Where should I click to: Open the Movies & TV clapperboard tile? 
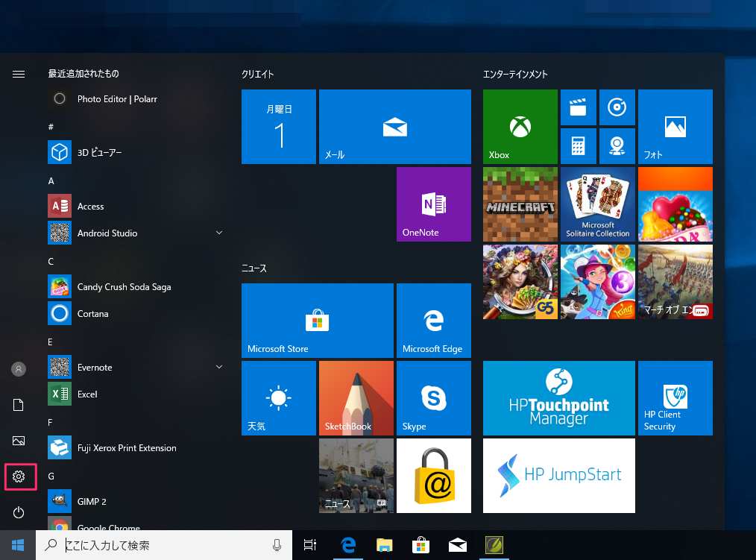click(x=578, y=107)
